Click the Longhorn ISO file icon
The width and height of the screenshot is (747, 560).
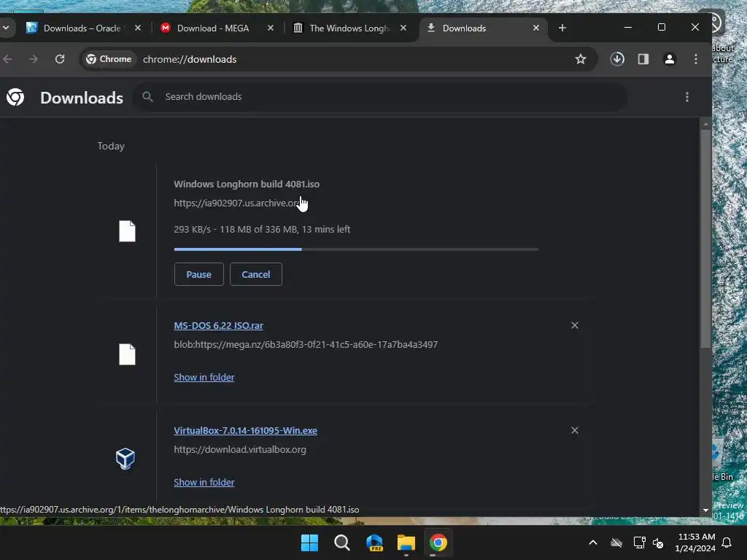click(x=127, y=231)
